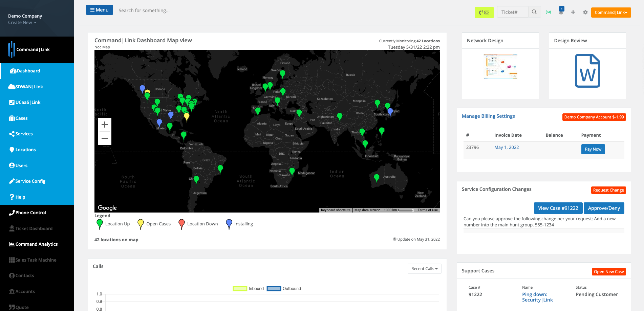Toggle the Inbound series legend swatch
Viewport: 644px width, 311px height.
point(240,289)
